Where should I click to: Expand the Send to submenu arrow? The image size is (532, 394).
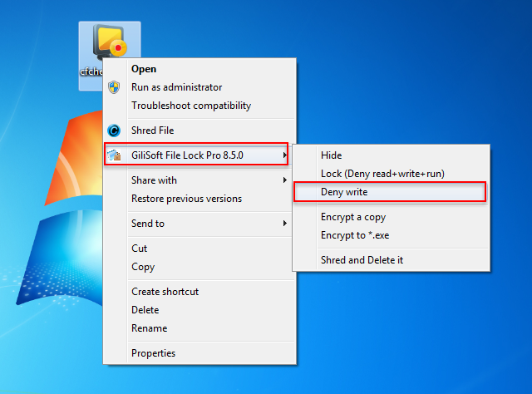coord(285,224)
